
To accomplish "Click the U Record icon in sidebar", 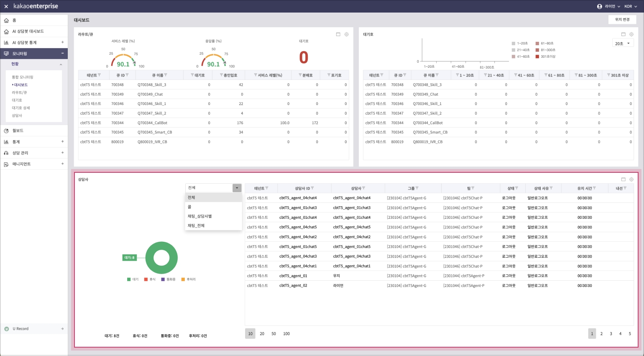I will [6, 329].
